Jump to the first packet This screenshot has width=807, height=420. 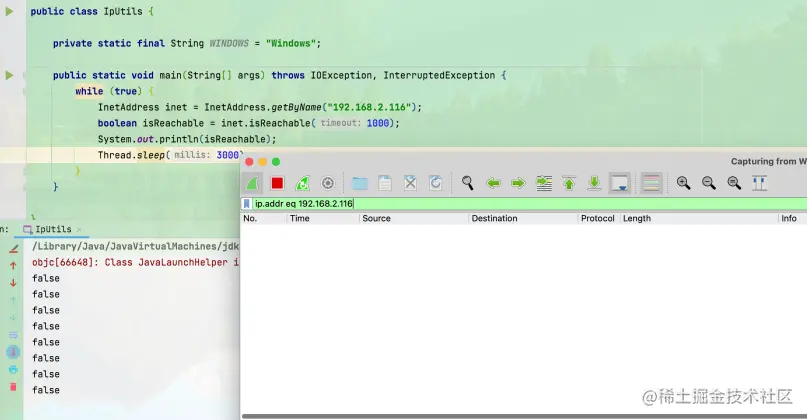[x=569, y=183]
